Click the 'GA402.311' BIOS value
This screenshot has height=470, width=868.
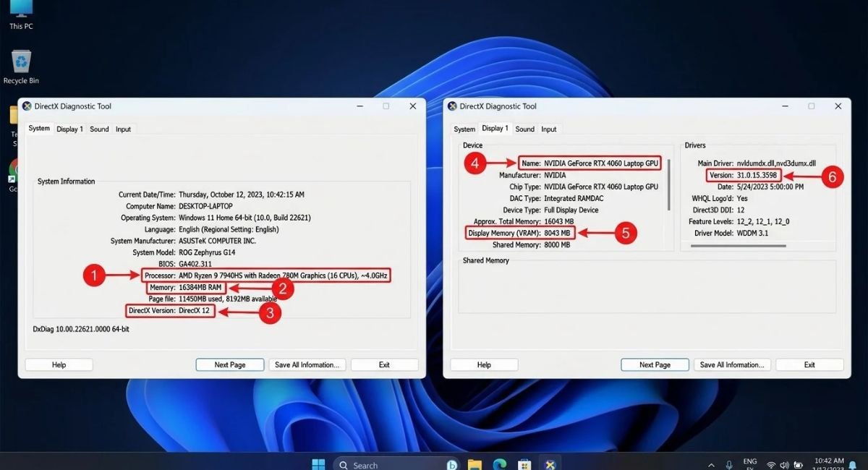195,264
